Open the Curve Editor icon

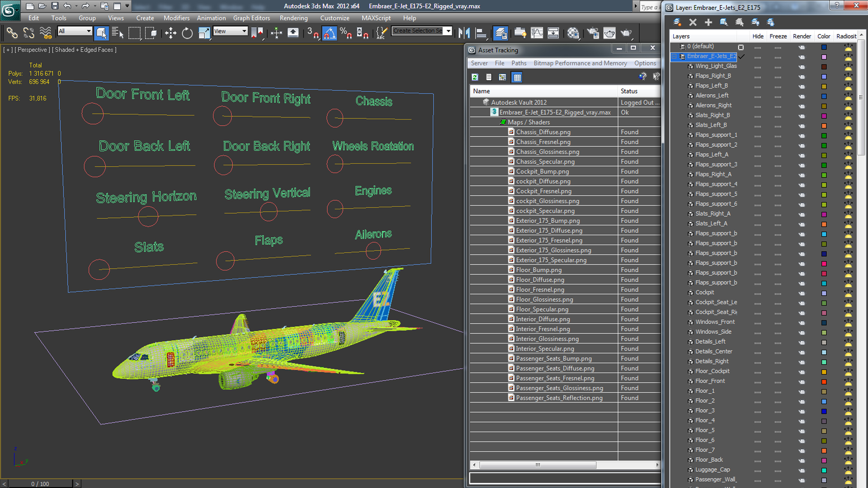(537, 33)
